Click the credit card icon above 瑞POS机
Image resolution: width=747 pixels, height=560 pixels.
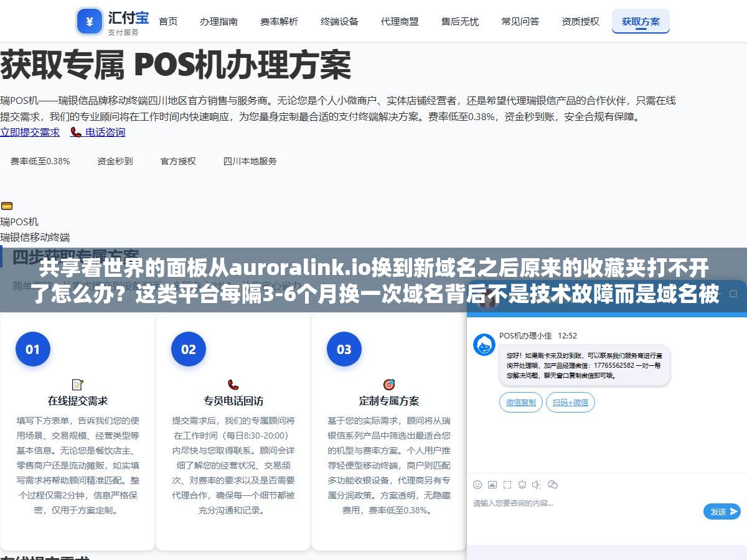tap(6, 206)
